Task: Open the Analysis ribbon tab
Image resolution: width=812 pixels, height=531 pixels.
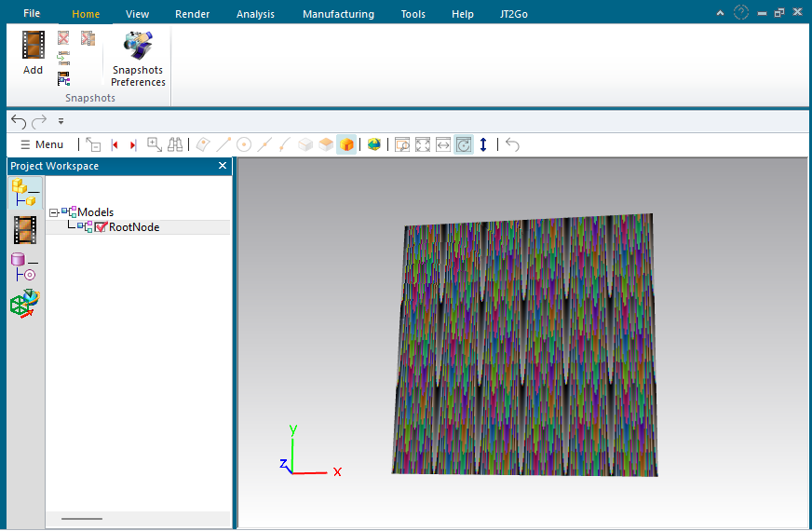Action: tap(255, 14)
